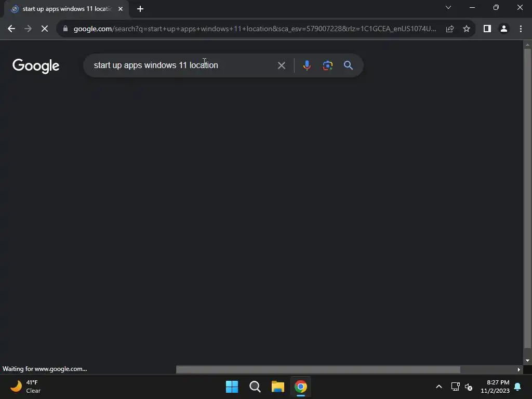
Task: Open a new browser tab
Action: (140, 9)
